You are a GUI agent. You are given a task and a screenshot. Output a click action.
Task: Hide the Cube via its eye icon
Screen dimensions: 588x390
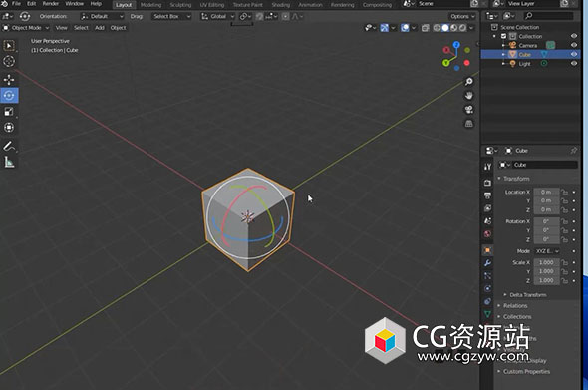(574, 55)
